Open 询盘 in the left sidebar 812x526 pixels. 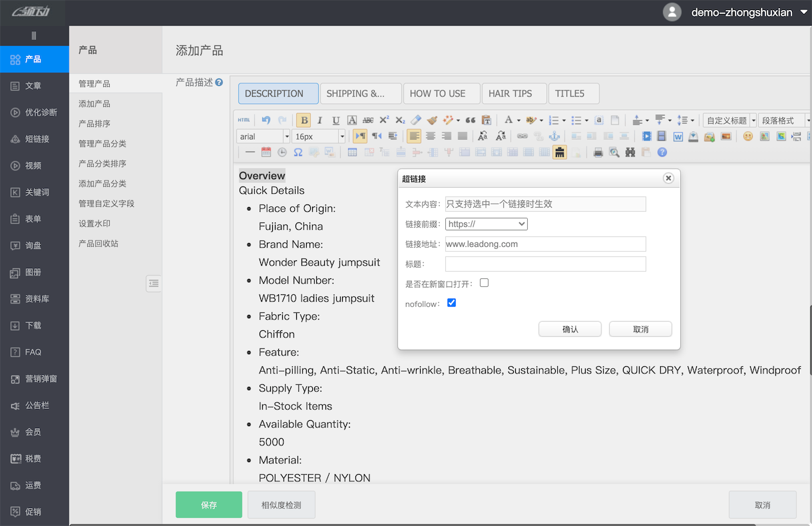33,246
